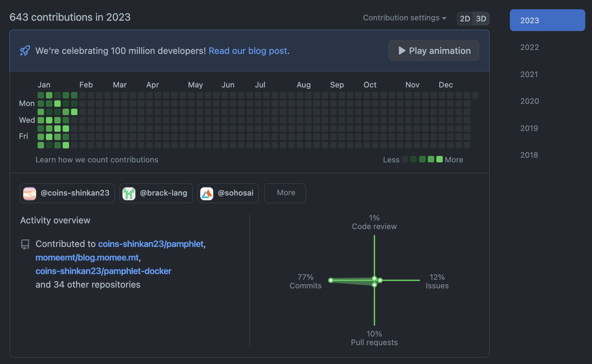
Task: Select year 2019 in the year list
Action: (x=529, y=128)
